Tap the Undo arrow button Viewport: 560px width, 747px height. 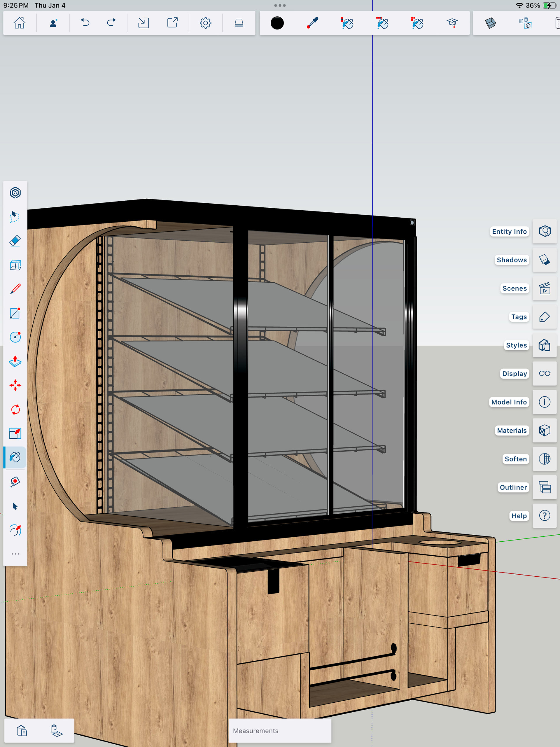[85, 23]
